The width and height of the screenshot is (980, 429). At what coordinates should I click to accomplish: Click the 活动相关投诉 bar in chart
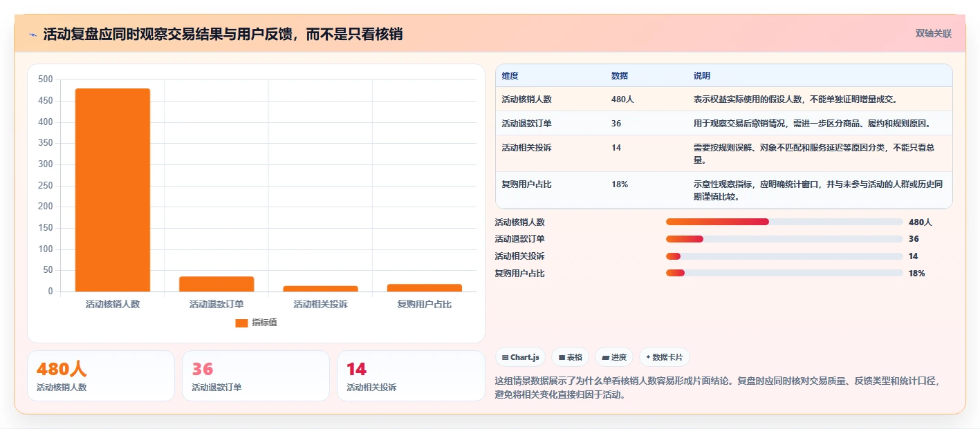[321, 289]
